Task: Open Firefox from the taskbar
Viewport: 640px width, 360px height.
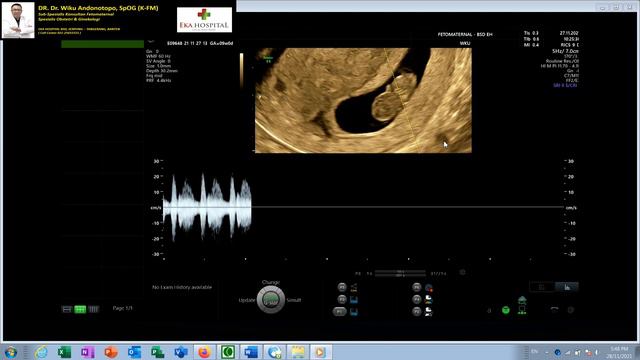Action: (204, 352)
